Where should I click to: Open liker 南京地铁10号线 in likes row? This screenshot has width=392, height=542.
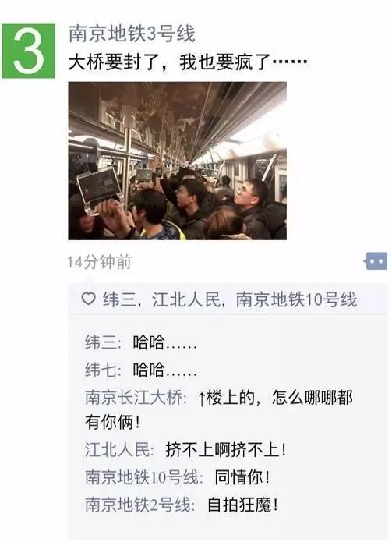point(296,299)
